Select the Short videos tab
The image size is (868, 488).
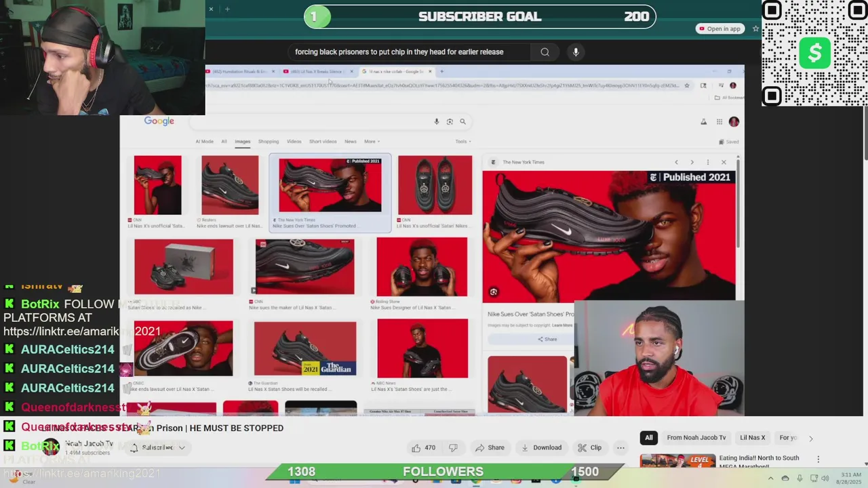(323, 142)
